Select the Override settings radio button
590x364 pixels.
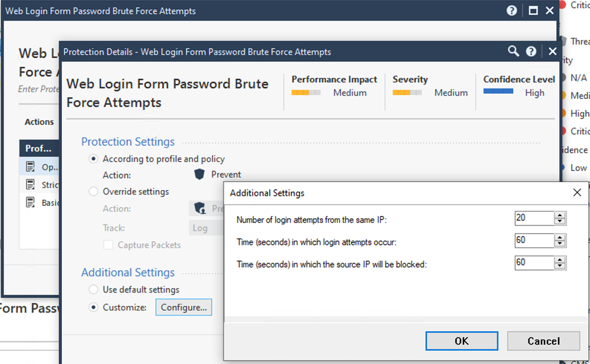[93, 191]
